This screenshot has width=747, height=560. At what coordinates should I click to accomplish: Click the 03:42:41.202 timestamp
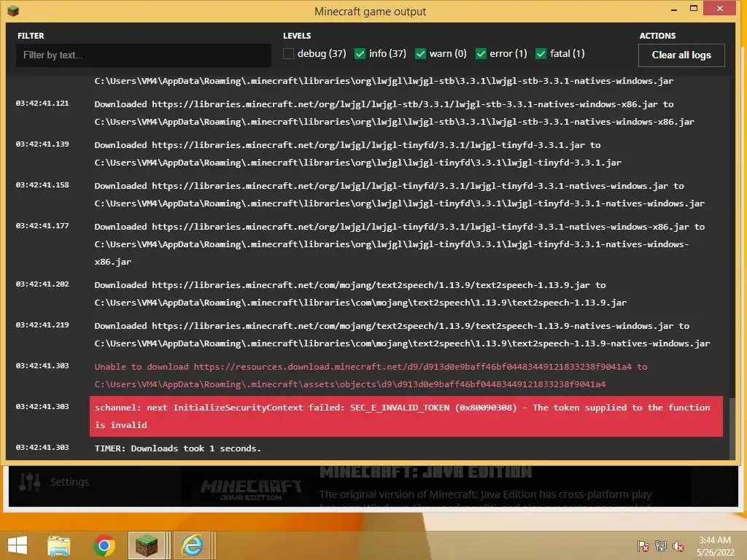click(42, 284)
